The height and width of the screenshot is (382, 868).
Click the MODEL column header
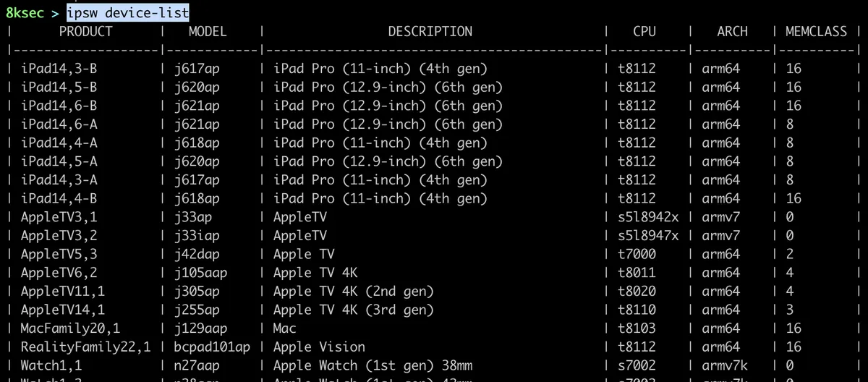[x=208, y=31]
